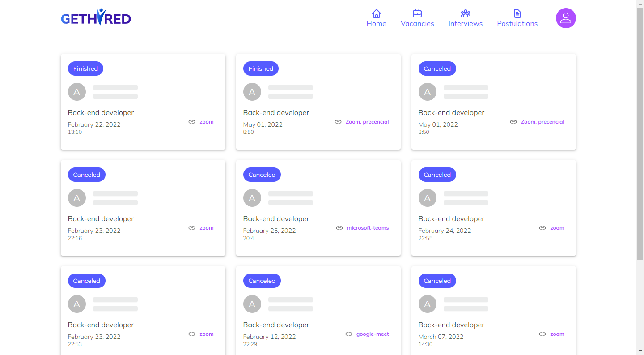The height and width of the screenshot is (355, 644).
Task: Click the Back-end developer title on the March 07 card
Action: [451, 325]
